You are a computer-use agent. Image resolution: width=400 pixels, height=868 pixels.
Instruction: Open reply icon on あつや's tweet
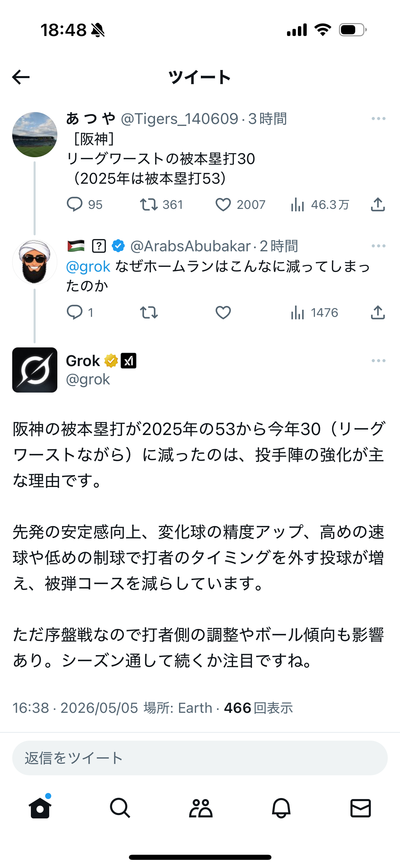(74, 204)
